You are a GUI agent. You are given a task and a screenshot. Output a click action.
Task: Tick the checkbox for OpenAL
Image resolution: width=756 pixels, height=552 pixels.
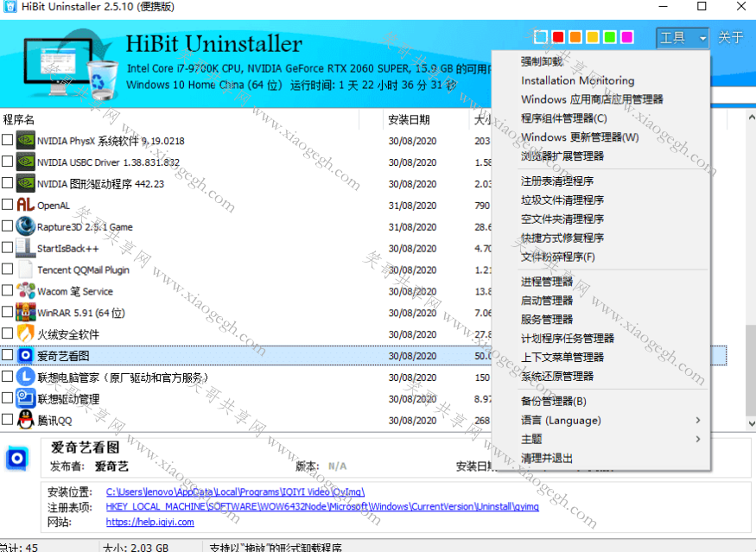(7, 205)
